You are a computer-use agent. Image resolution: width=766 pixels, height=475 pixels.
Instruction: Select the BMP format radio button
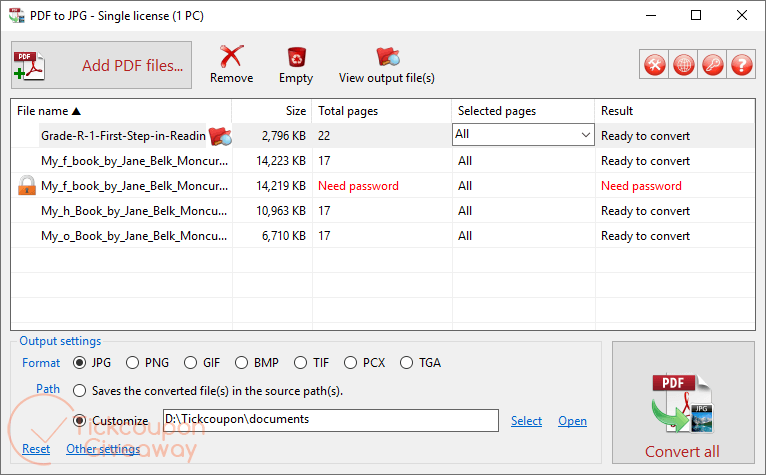tap(241, 363)
